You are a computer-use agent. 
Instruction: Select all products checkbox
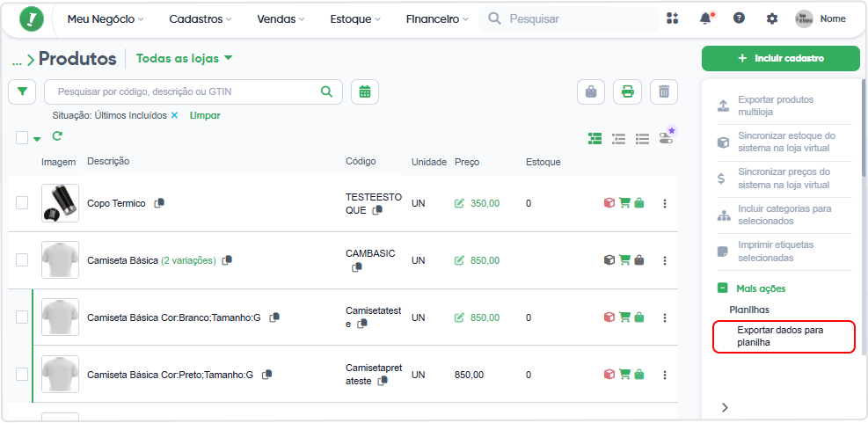point(22,137)
